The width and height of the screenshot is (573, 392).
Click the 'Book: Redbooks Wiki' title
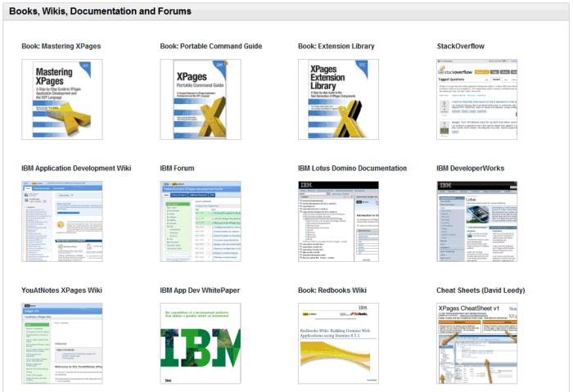click(332, 291)
